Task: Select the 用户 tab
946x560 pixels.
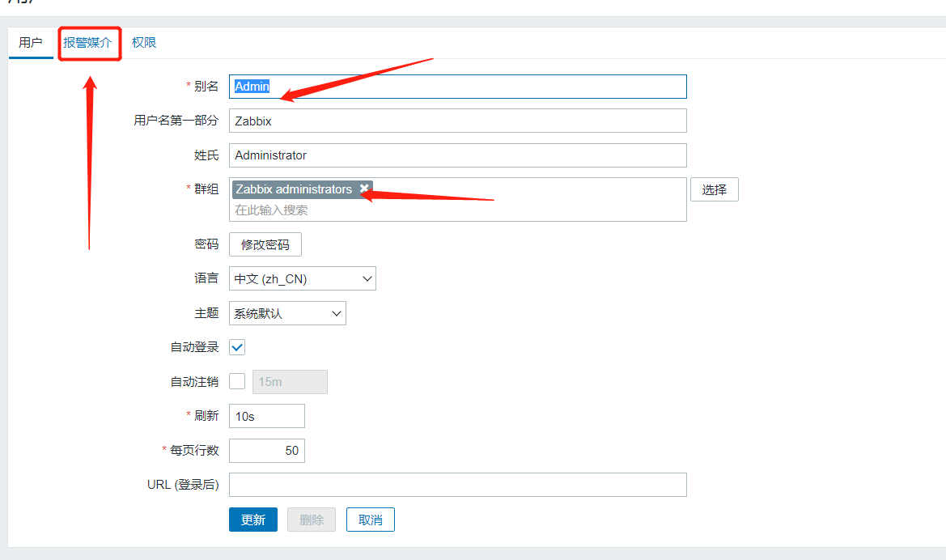Action: (x=31, y=43)
